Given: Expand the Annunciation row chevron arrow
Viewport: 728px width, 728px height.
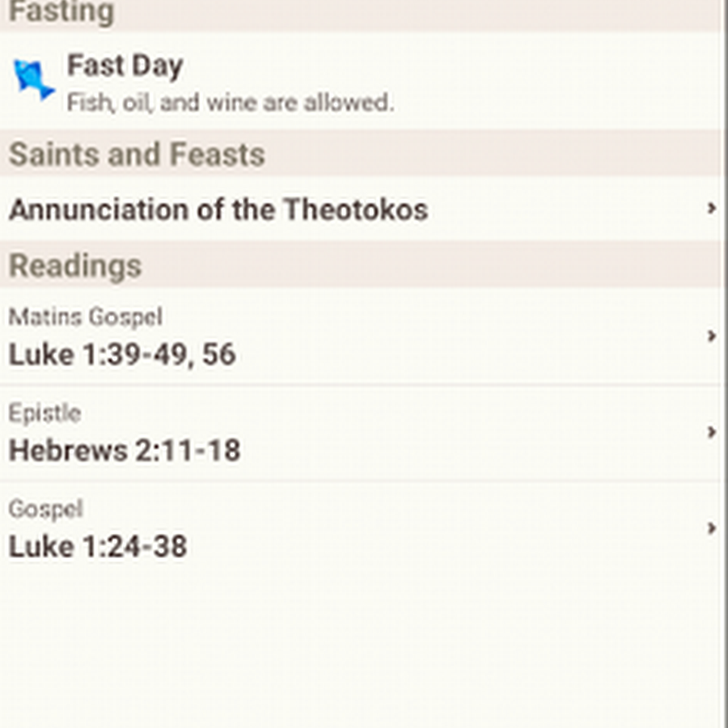Looking at the screenshot, I should point(711,209).
